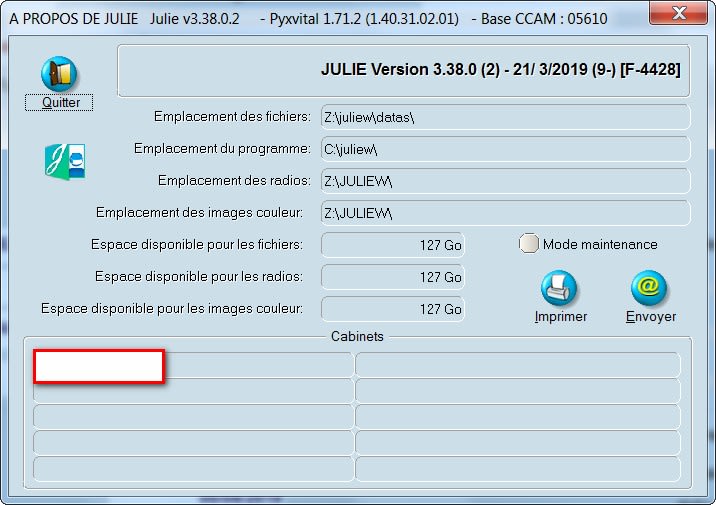Click the Imprimer text label
Screen dimensions: 716x505
click(x=561, y=317)
